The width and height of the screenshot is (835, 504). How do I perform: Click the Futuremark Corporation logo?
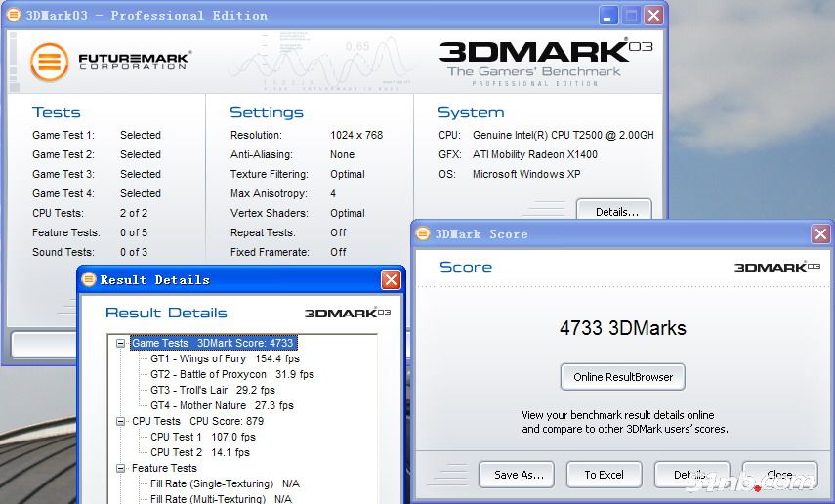coord(109,62)
